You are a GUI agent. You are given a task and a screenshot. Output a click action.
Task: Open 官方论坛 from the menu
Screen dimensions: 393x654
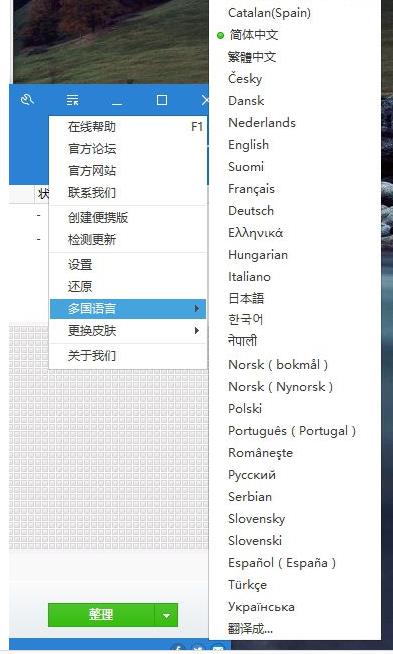click(x=128, y=149)
